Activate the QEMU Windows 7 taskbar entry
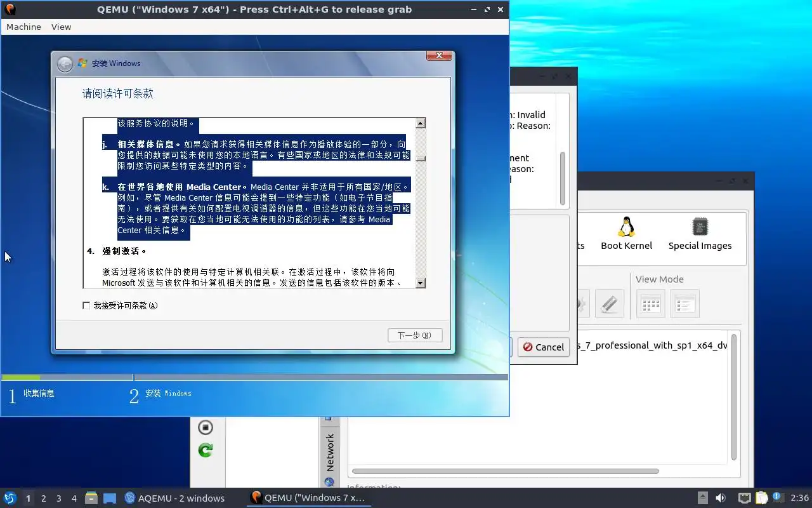This screenshot has width=812, height=508. click(309, 498)
